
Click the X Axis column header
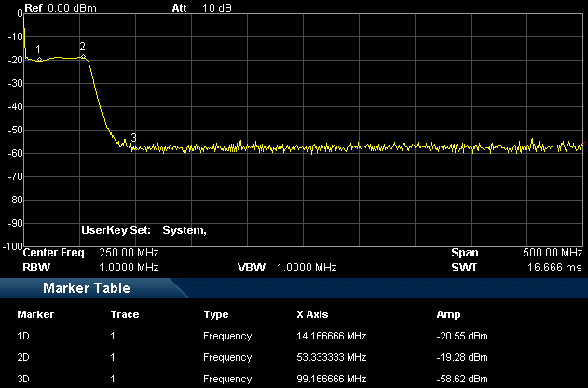(313, 314)
